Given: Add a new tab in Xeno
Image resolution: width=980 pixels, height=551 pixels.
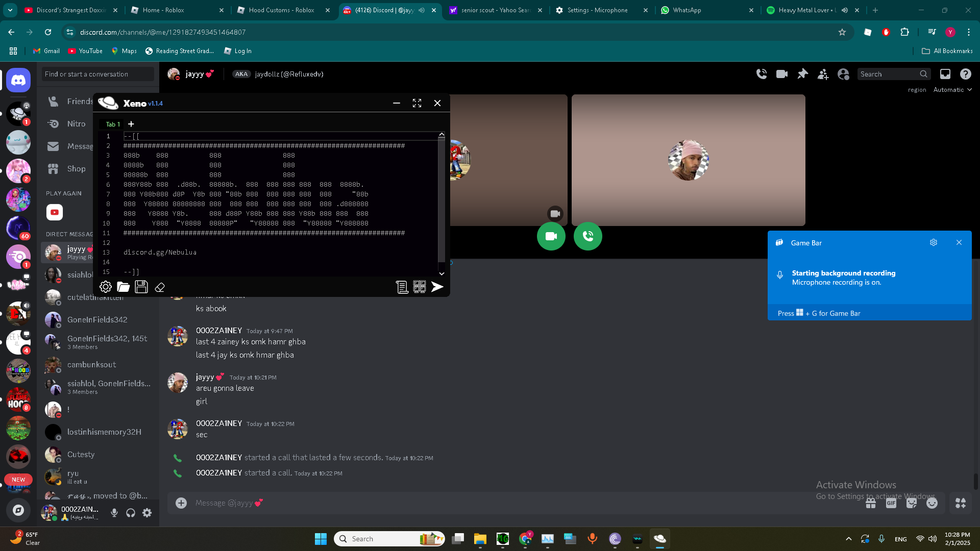Looking at the screenshot, I should (131, 124).
